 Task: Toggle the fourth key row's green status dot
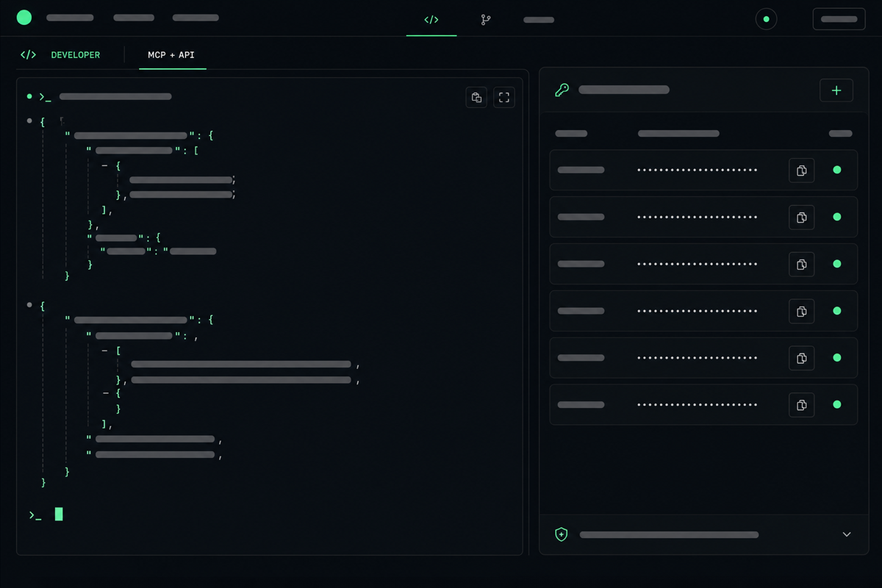[x=837, y=311]
